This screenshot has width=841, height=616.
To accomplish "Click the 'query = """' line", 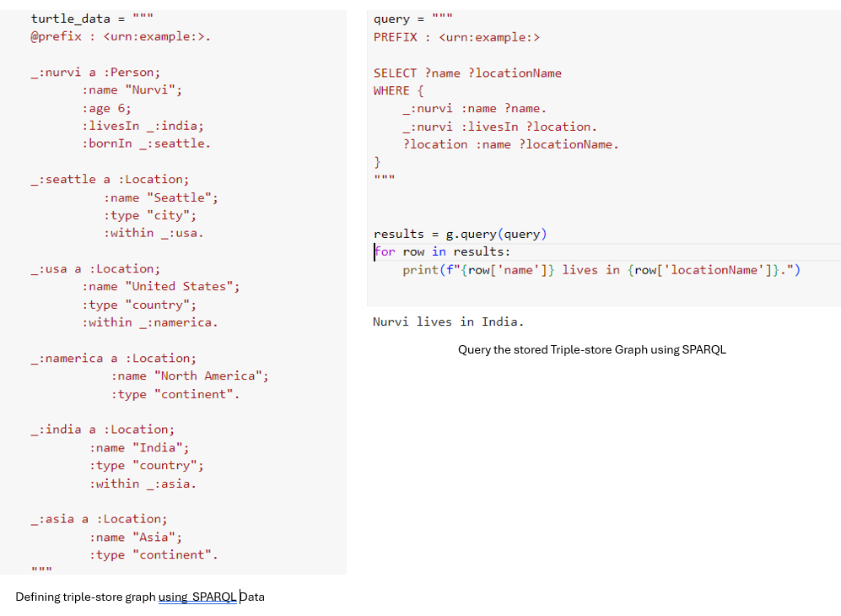I will coord(413,19).
